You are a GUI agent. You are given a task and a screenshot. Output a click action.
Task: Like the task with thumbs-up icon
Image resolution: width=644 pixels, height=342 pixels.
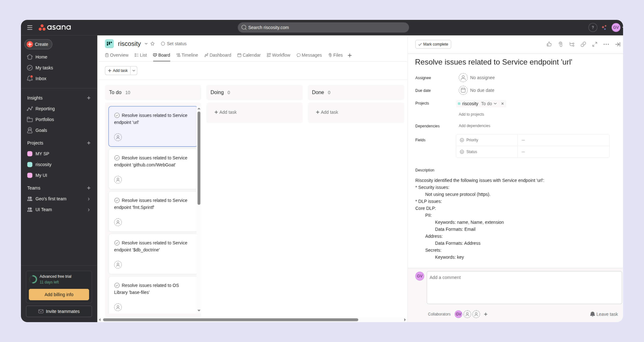pyautogui.click(x=549, y=44)
